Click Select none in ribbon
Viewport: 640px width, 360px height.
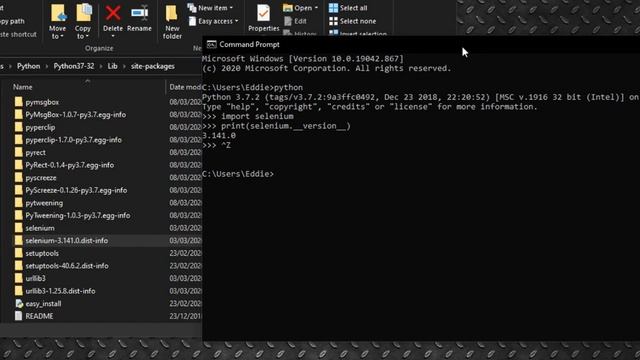[x=353, y=21]
